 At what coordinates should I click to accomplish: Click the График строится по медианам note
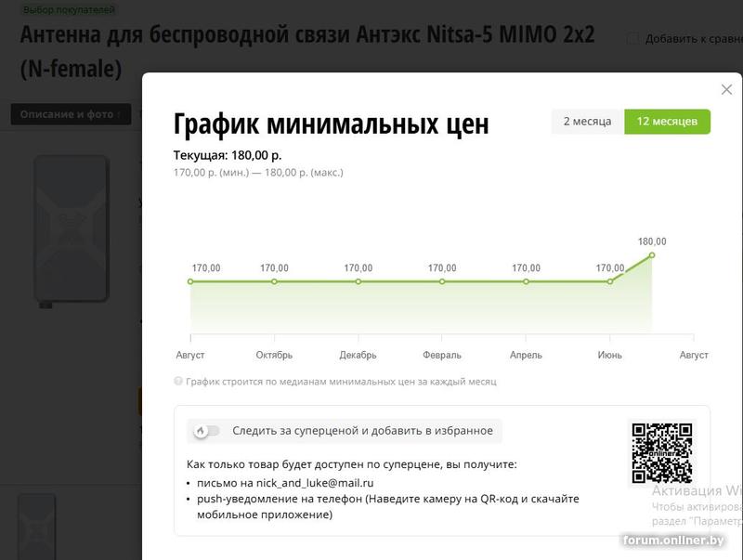[x=341, y=382]
